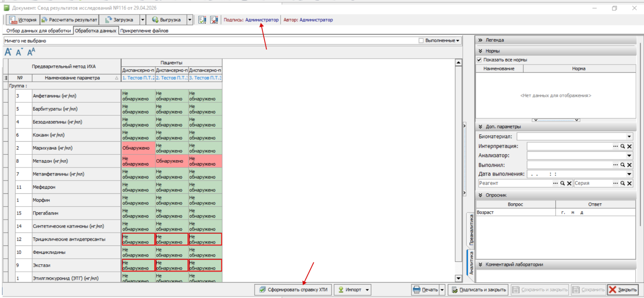
Task: Click table scrollbar up arrow
Action: click(x=458, y=62)
